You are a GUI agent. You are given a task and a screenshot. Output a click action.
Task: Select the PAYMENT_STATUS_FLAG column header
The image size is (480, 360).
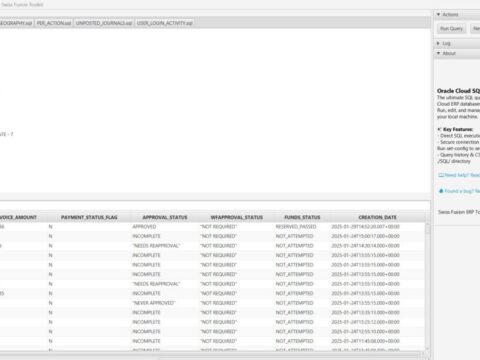(x=89, y=217)
